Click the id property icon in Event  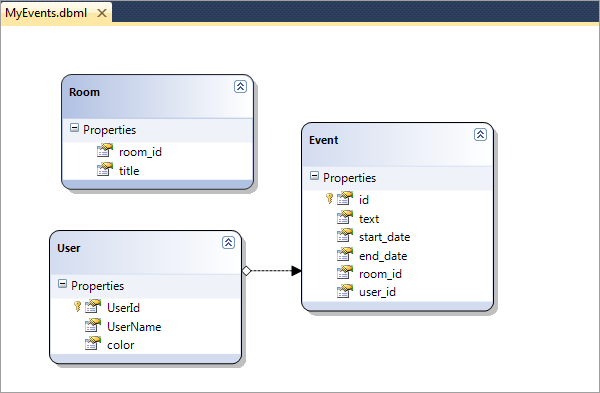click(x=345, y=198)
